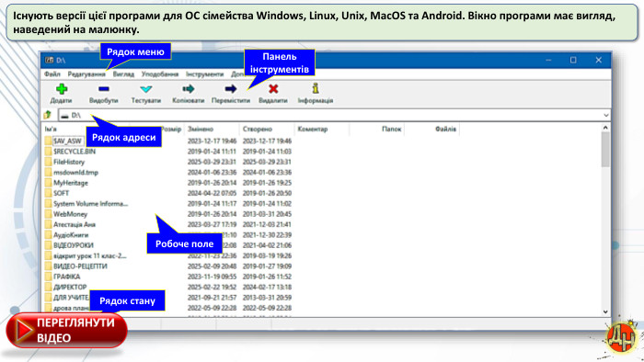Sort by the Ім'я column header
Screen dimensions: 644x362
[51, 130]
